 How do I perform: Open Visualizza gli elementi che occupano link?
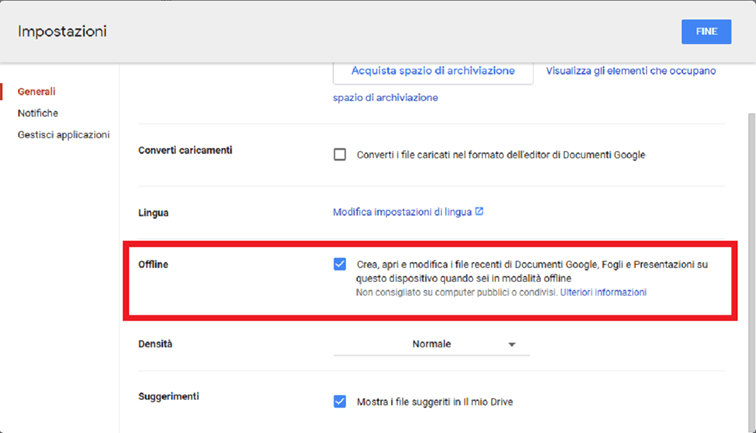(x=631, y=71)
